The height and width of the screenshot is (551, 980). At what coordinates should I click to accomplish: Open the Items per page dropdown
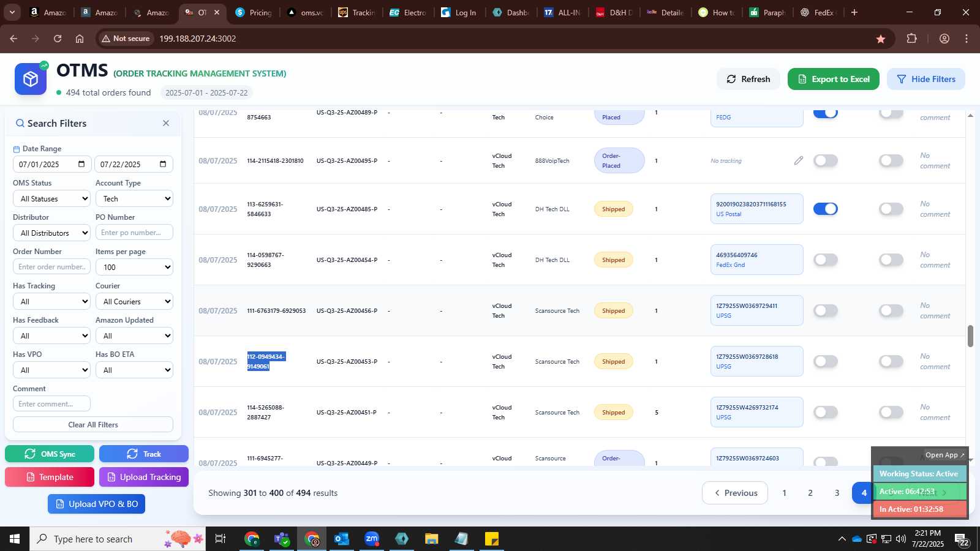click(x=134, y=267)
